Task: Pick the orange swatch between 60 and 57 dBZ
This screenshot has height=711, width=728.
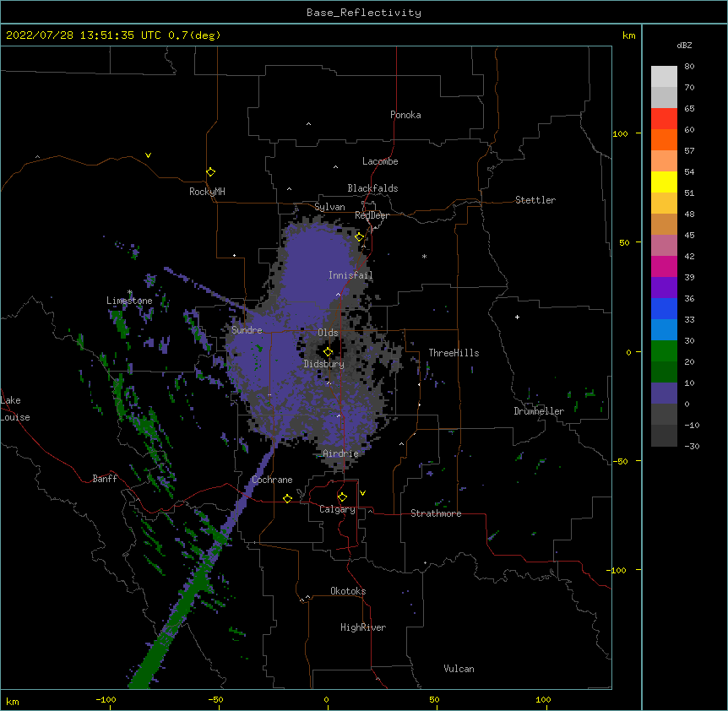Action: 664,139
